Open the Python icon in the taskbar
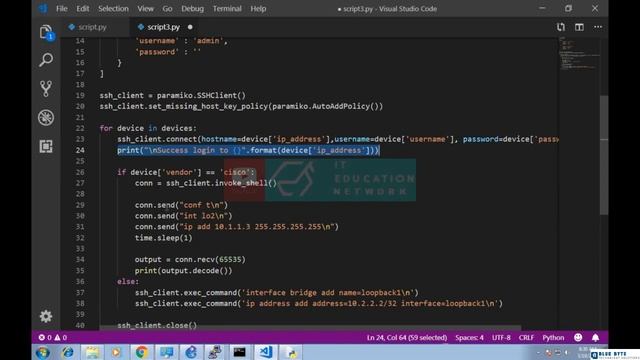 tap(291, 352)
